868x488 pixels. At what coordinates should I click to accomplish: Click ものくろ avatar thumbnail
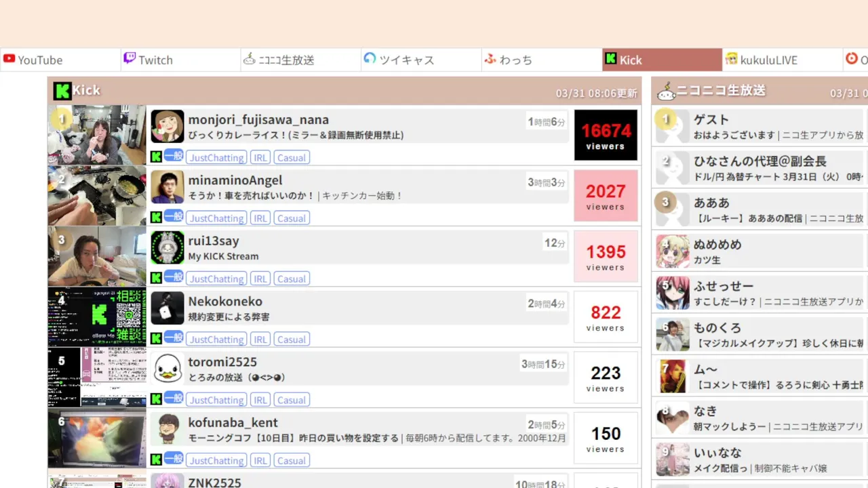pos(673,335)
